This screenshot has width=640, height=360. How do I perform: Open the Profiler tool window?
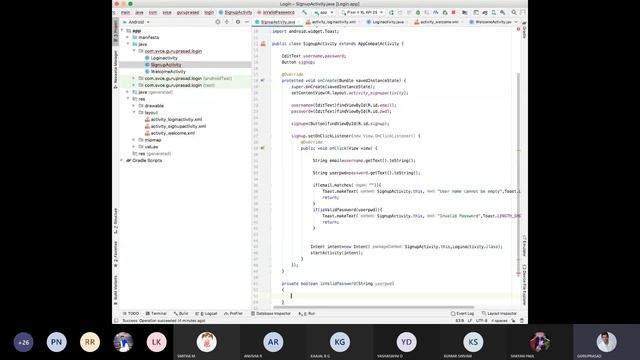coord(233,313)
